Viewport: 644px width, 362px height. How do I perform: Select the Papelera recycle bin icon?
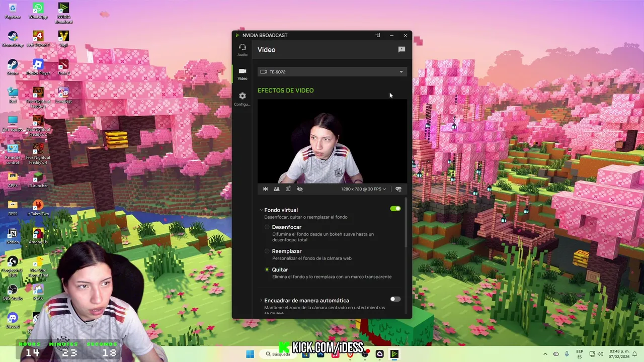pos(13,11)
